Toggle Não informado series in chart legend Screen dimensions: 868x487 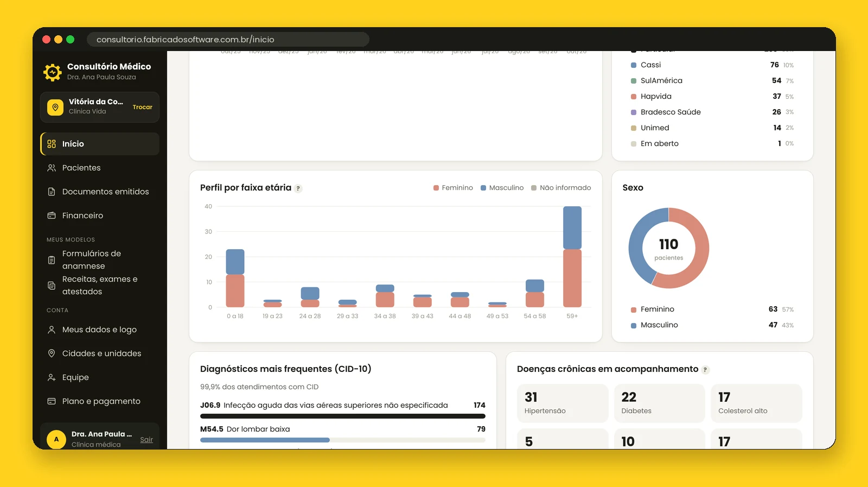click(561, 188)
